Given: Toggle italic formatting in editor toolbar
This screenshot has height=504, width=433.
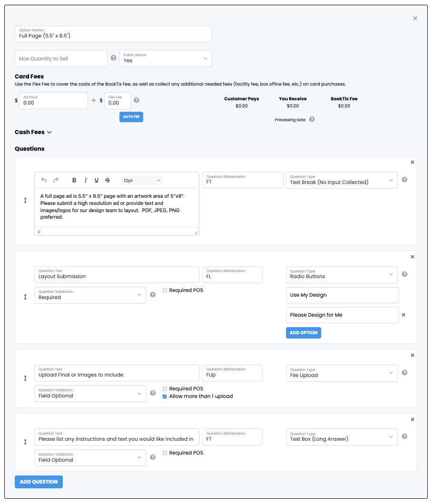Looking at the screenshot, I should click(x=86, y=180).
